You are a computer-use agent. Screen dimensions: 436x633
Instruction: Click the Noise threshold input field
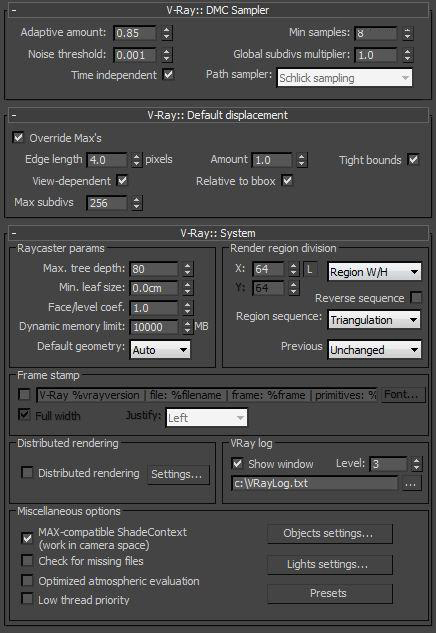click(x=134, y=55)
